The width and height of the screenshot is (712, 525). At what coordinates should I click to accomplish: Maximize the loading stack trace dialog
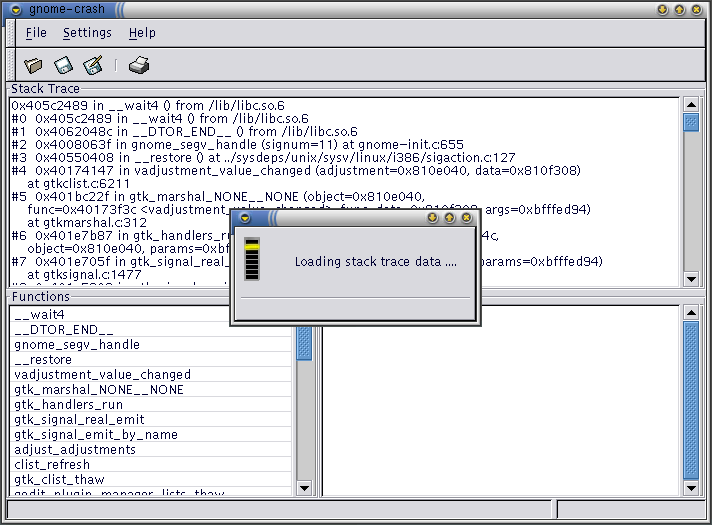450,218
